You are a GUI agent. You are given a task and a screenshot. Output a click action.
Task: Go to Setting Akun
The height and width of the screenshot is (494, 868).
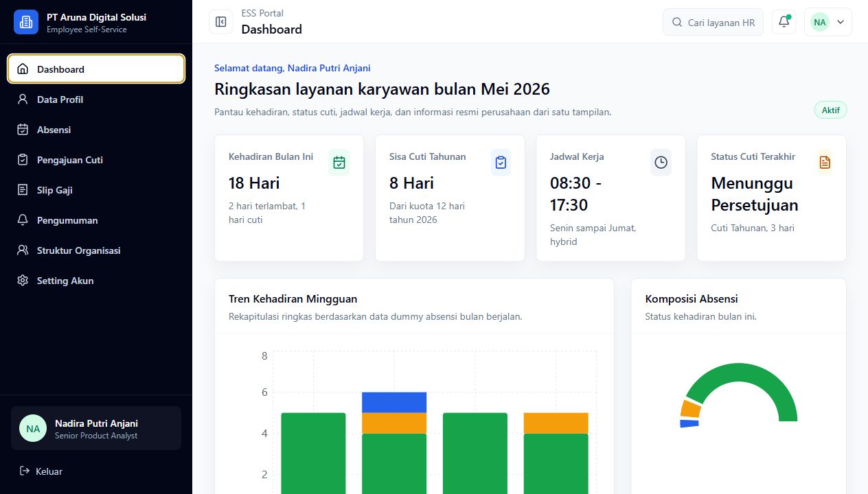tap(96, 281)
